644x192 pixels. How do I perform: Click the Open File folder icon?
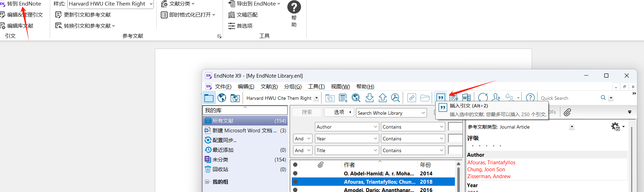(x=425, y=98)
